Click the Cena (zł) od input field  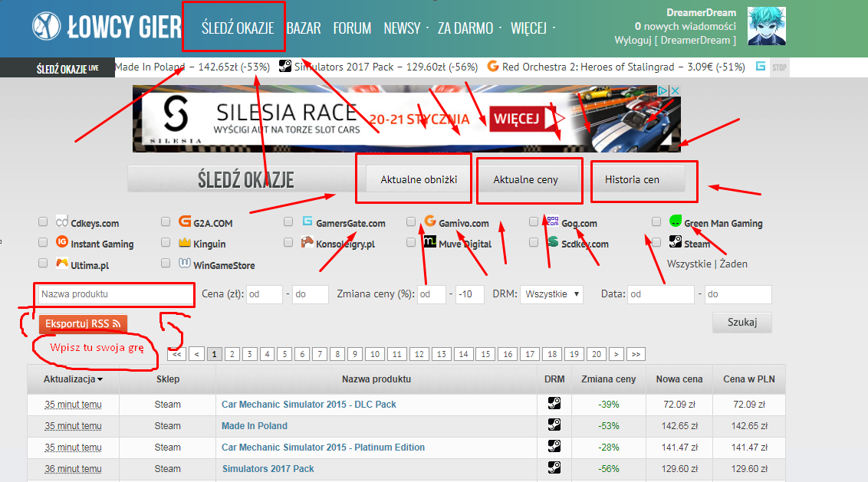coord(264,294)
